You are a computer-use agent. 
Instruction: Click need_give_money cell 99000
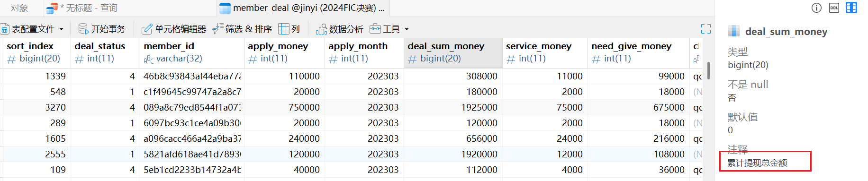point(638,76)
